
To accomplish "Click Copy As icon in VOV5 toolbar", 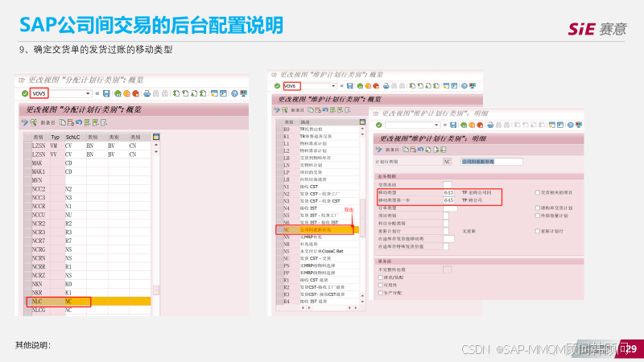I will pos(63,122).
